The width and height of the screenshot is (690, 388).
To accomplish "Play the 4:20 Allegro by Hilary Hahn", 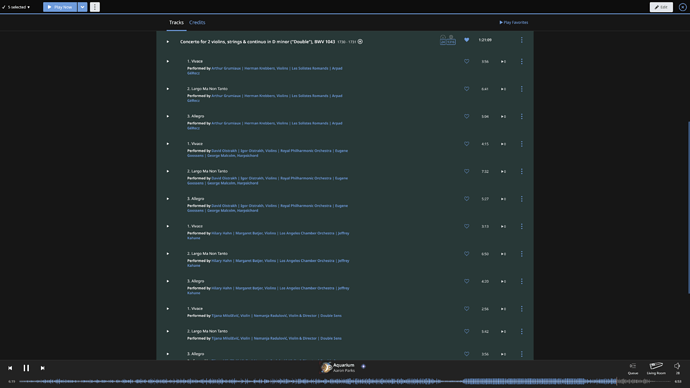I will (168, 282).
